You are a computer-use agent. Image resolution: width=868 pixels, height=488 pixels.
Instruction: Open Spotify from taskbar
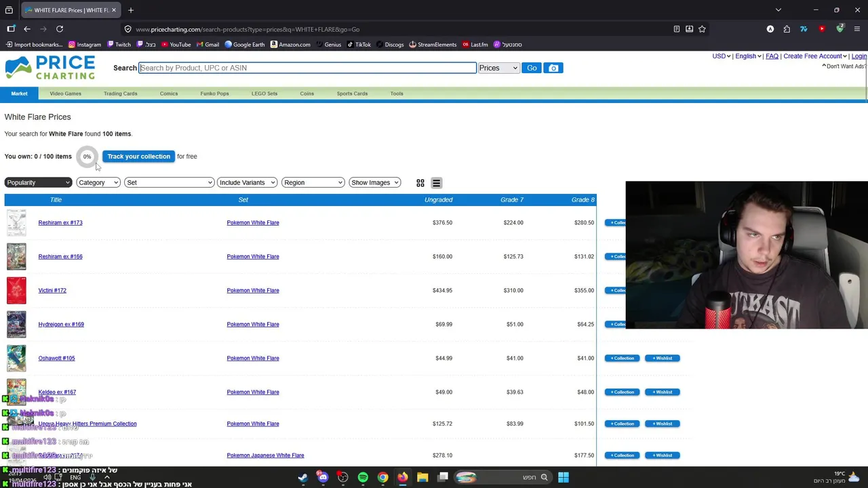coord(363,477)
